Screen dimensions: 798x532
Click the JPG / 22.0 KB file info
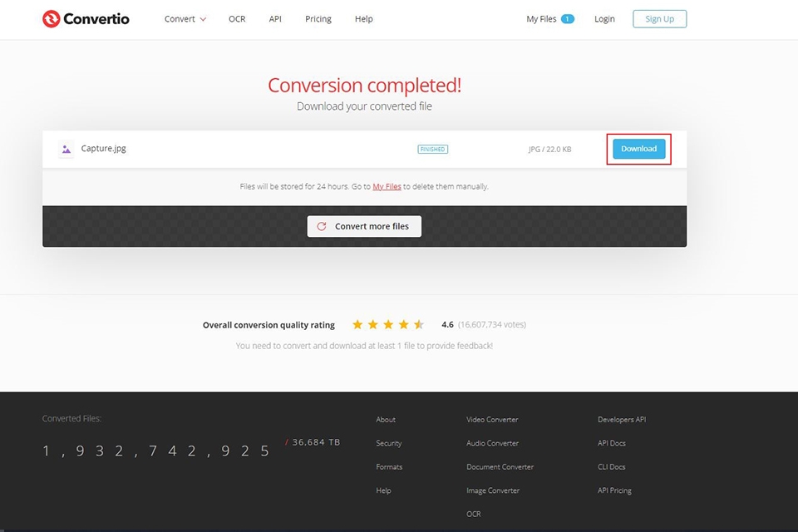549,149
